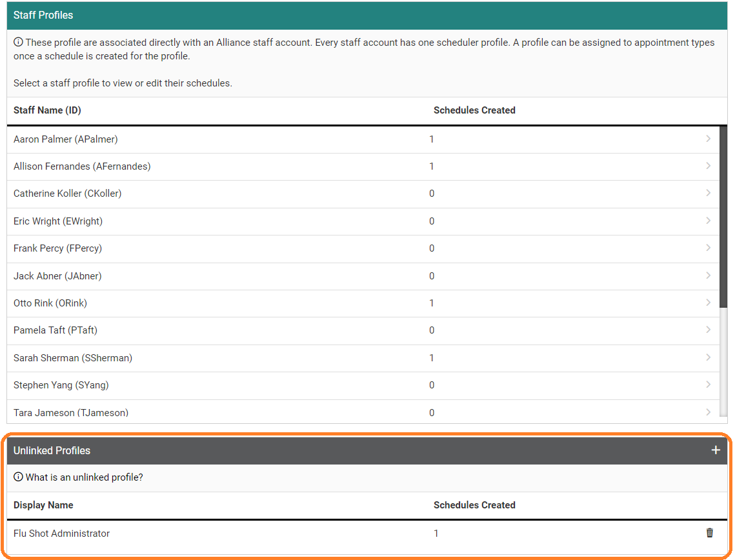Click the plus icon in Unlinked Profiles

pyautogui.click(x=715, y=450)
